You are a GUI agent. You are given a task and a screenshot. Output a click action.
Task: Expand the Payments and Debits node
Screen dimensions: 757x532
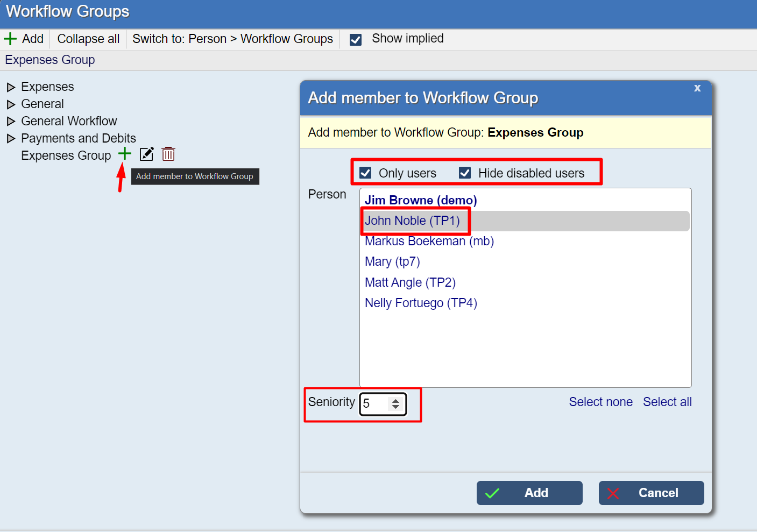tap(11, 139)
